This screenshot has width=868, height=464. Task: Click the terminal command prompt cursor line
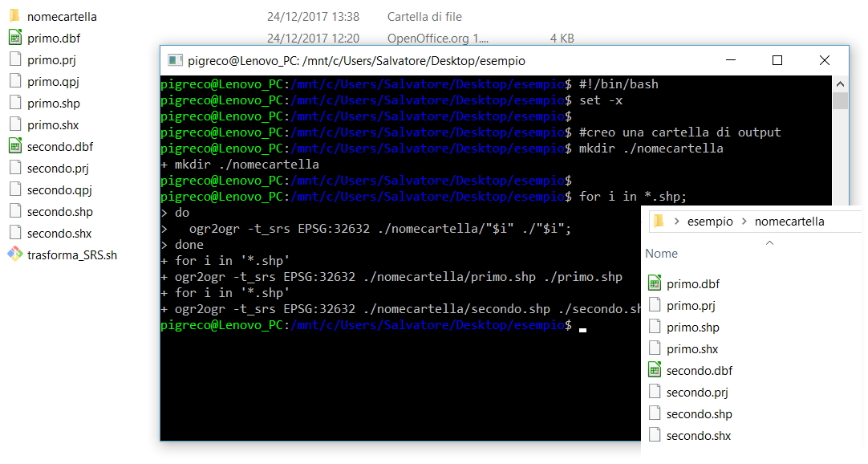[x=582, y=325]
